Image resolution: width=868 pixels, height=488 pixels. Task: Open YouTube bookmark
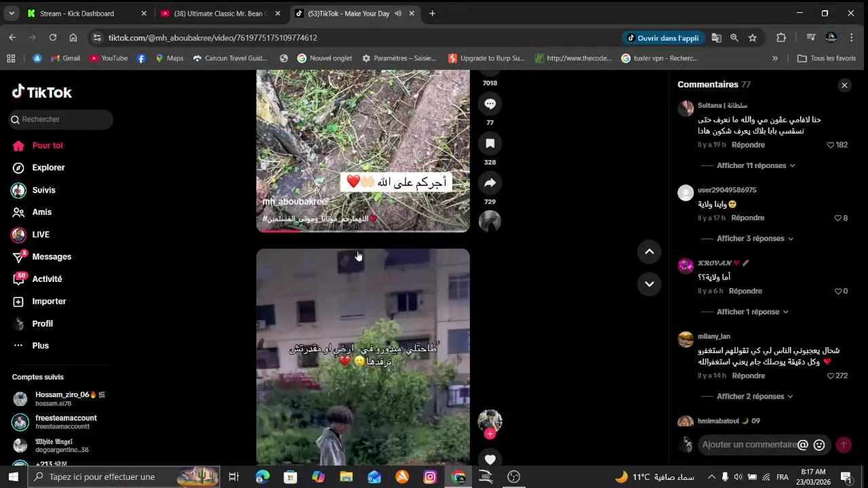click(x=108, y=58)
